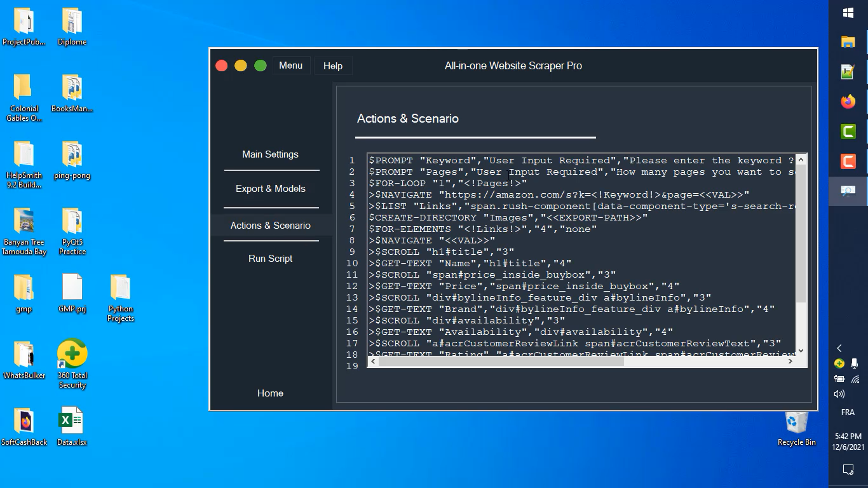Screen dimensions: 868x488
Task: Click the battery status tray icon
Action: pos(840,379)
